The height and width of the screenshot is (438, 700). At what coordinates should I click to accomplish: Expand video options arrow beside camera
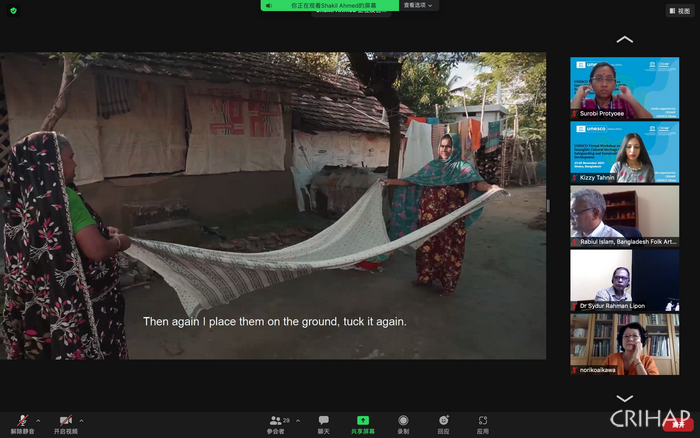82,420
